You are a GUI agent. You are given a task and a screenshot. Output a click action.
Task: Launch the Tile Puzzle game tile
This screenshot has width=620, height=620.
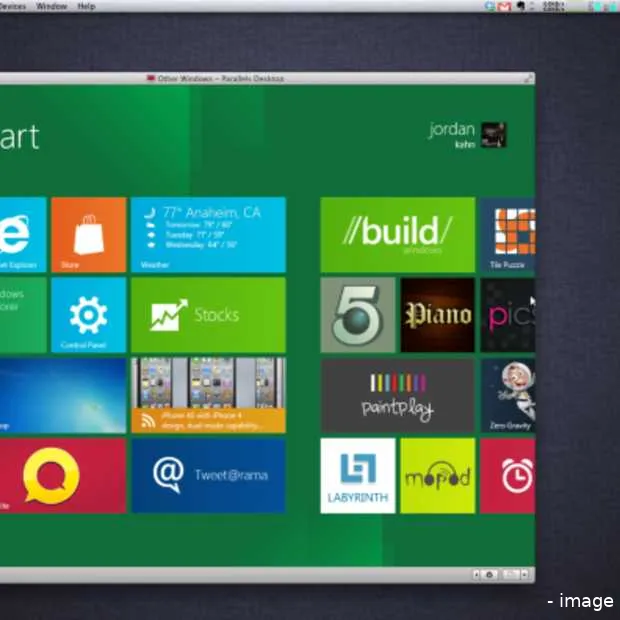pos(508,235)
